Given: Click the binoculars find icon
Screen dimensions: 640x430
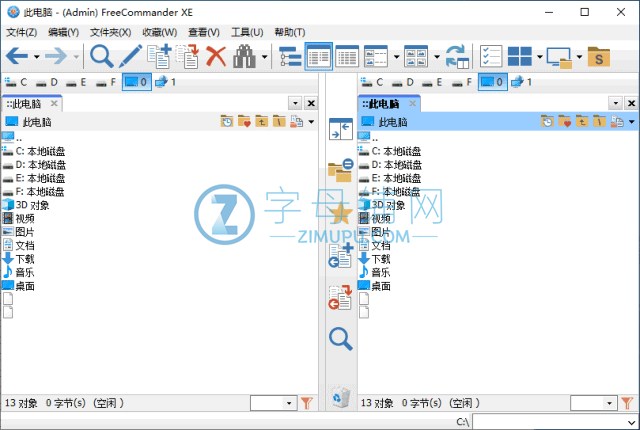Looking at the screenshot, I should point(244,56).
